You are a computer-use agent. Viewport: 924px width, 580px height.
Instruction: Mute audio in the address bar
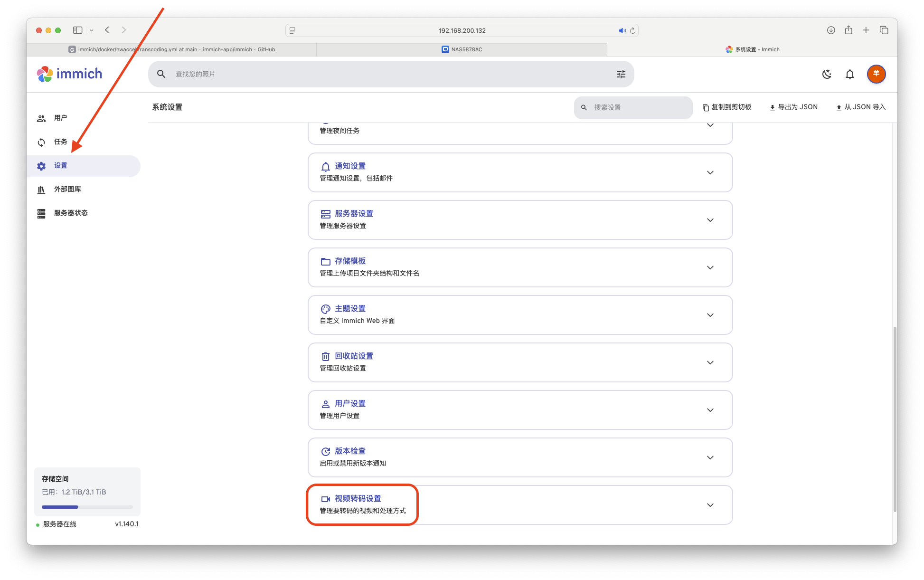(x=622, y=30)
